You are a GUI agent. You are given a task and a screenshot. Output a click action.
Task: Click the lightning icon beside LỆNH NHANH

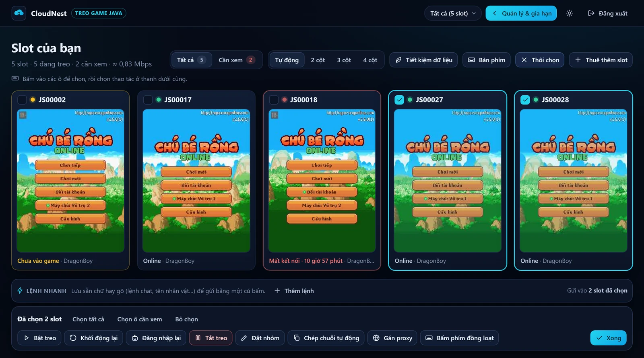pos(20,290)
